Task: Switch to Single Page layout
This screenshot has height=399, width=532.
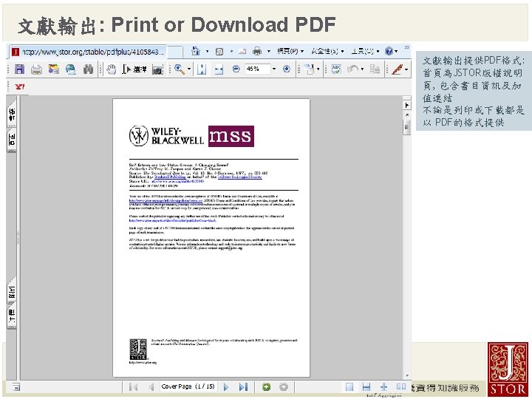Action: point(349,386)
